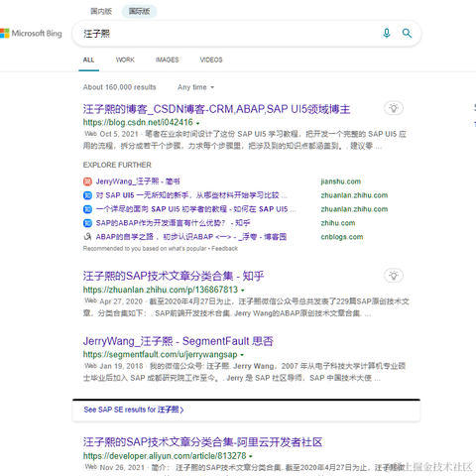
Task: Click the EXPLORE FURTHER heading
Action: click(117, 165)
